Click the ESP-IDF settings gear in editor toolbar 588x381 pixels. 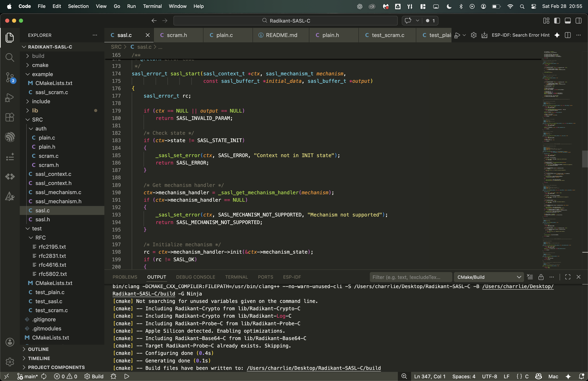point(474,35)
